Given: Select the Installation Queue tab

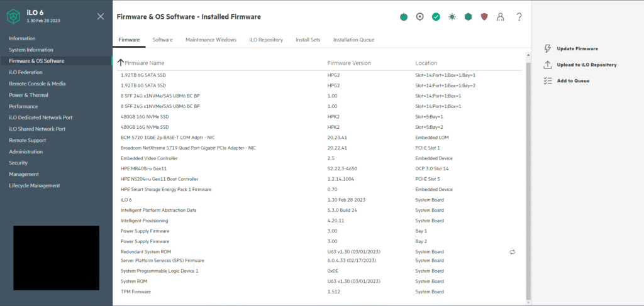Looking at the screenshot, I should (353, 40).
